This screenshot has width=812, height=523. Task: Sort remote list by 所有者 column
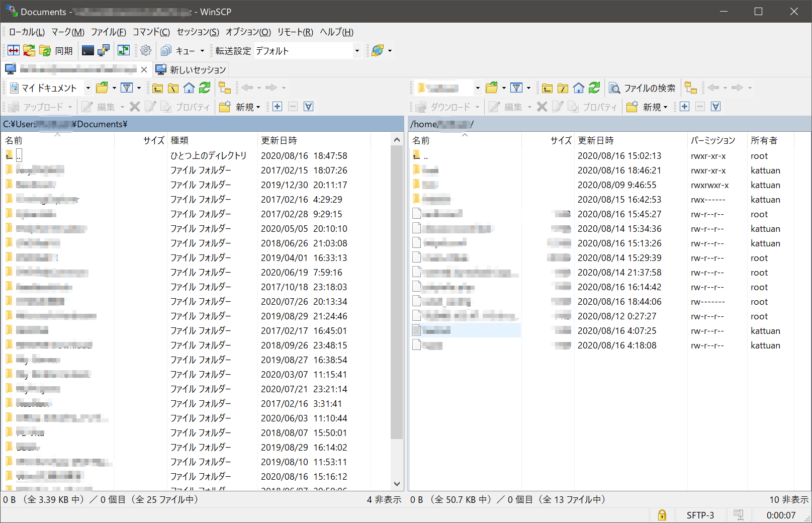[x=770, y=140]
